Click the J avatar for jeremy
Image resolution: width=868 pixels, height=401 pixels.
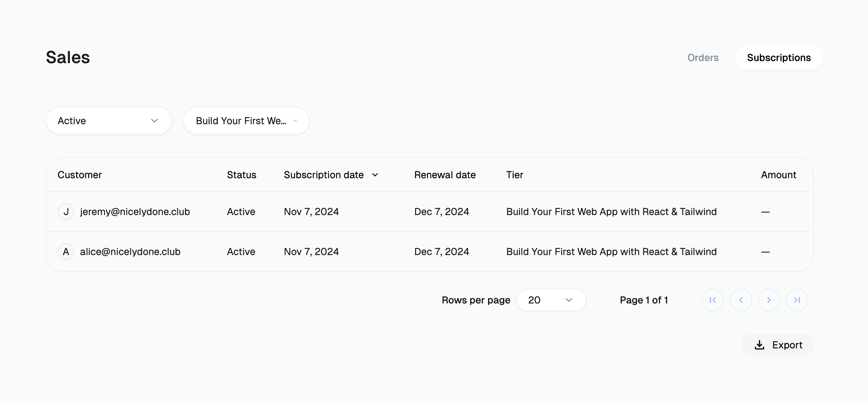tap(66, 212)
